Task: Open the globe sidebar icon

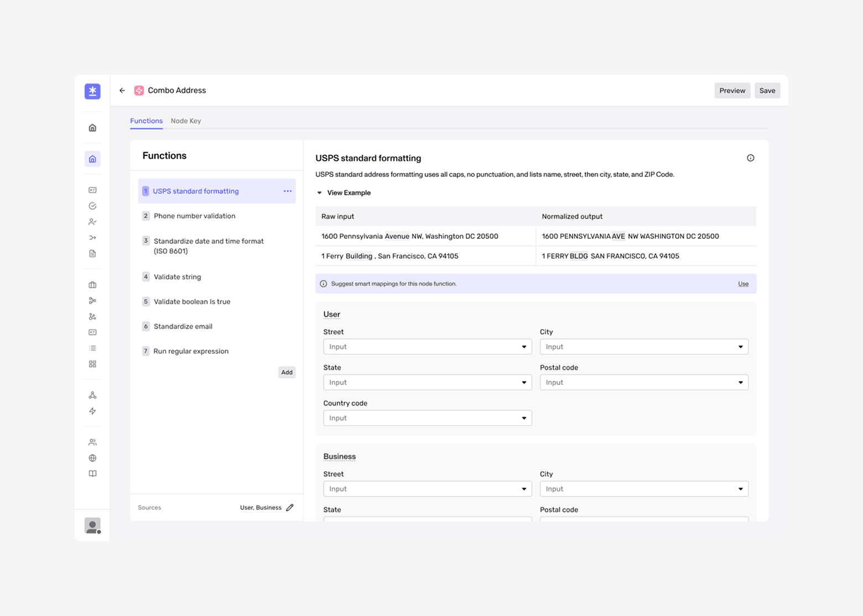Action: click(x=92, y=458)
